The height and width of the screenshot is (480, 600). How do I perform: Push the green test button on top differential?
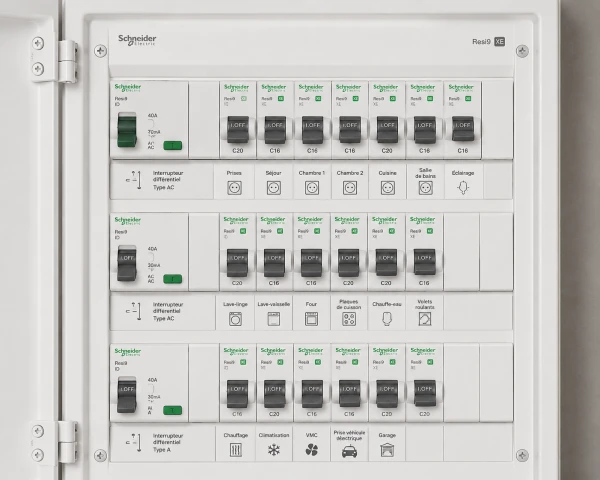click(x=173, y=145)
